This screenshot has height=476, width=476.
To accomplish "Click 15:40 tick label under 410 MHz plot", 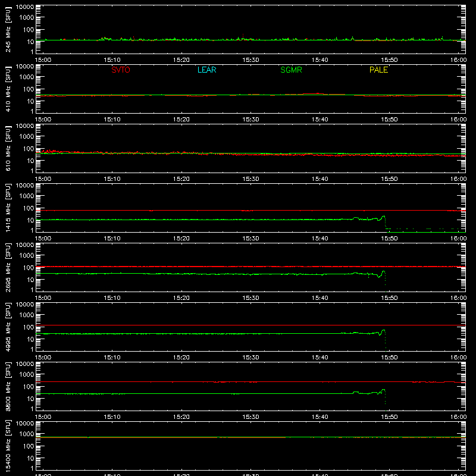I will [320, 120].
